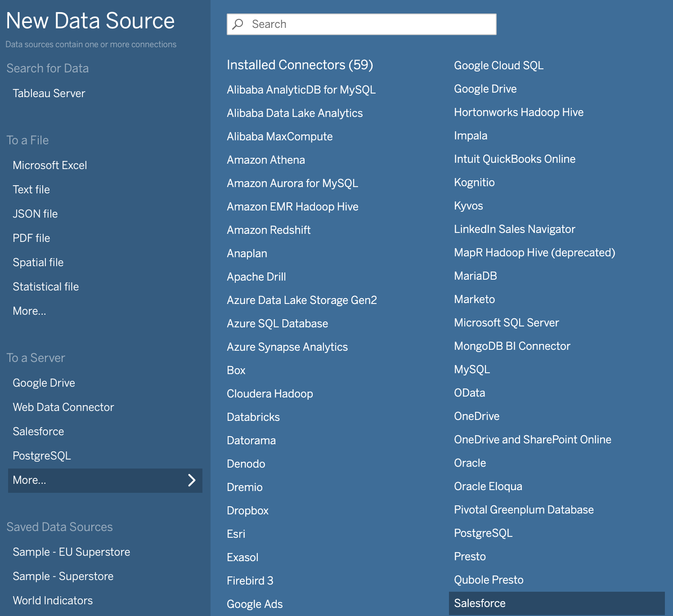Select World Indicators saved data source

pos(53,601)
